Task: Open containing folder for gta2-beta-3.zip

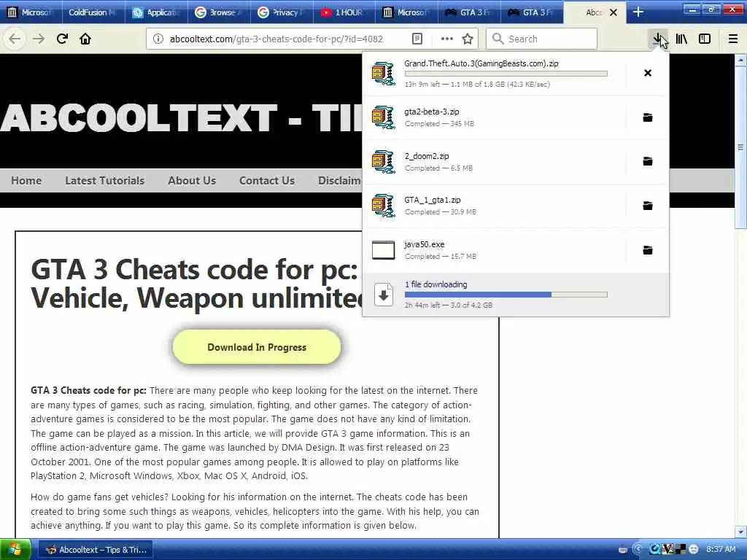Action: point(648,117)
